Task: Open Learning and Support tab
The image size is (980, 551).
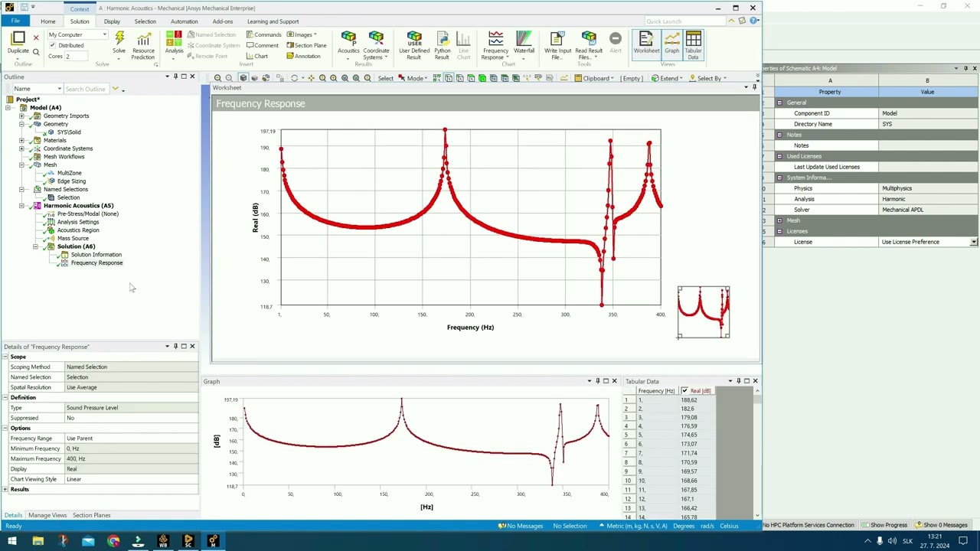Action: [x=273, y=21]
